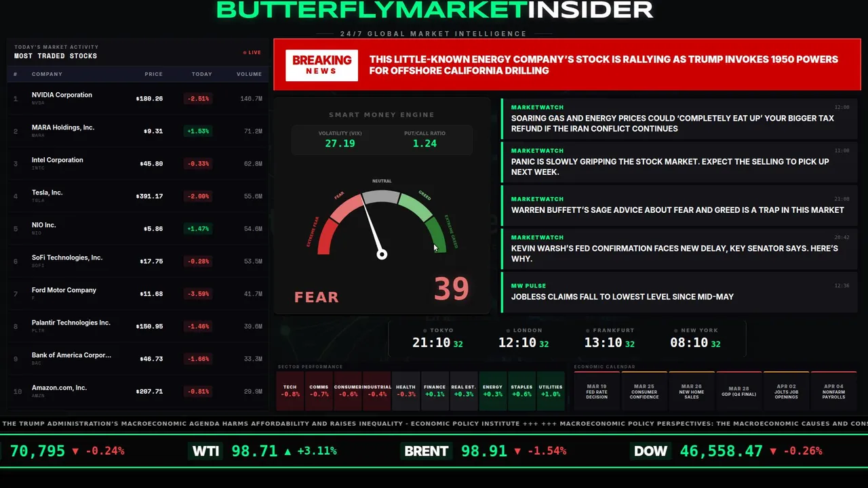Select the NIO Inc. row
Image resolution: width=868 pixels, height=488 pixels.
pyautogui.click(x=138, y=229)
